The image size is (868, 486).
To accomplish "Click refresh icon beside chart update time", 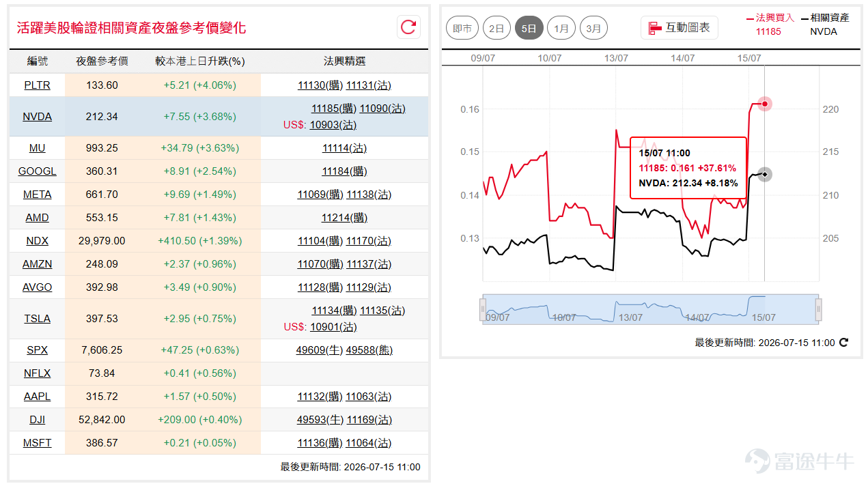I will [x=843, y=343].
